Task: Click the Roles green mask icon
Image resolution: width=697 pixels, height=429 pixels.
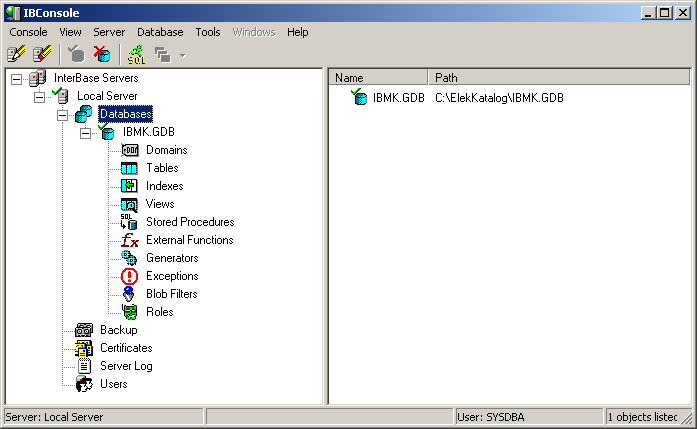Action: coord(130,312)
